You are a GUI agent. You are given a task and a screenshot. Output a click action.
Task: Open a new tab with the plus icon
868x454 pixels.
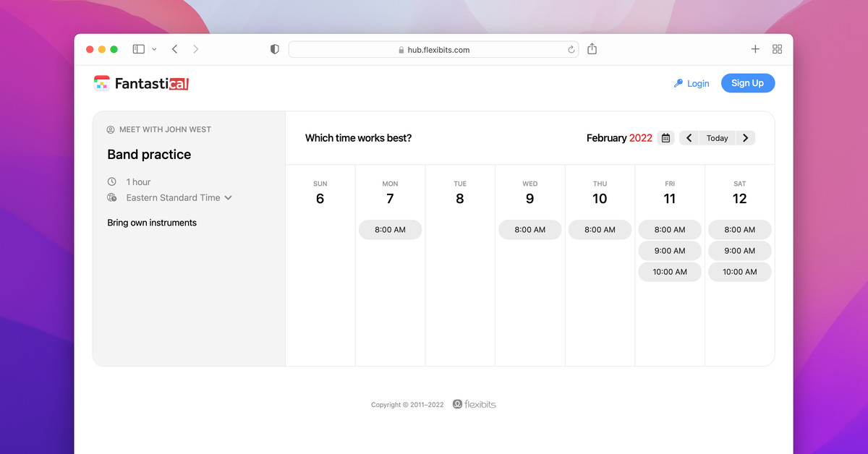coord(755,49)
